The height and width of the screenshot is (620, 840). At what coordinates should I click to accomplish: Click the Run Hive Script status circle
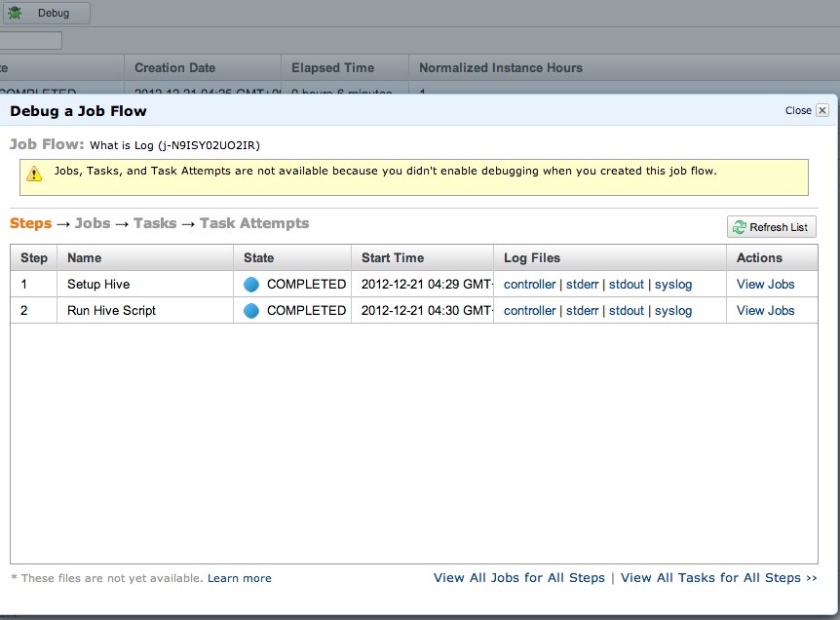[x=252, y=311]
